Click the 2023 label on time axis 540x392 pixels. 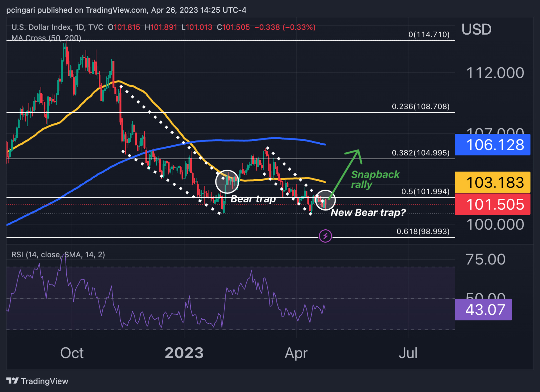184,353
